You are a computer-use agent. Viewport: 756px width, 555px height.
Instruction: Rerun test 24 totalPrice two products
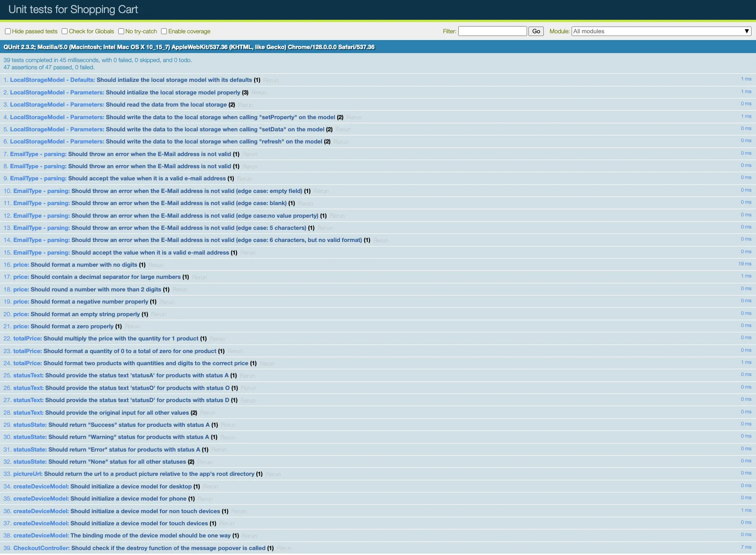[267, 364]
